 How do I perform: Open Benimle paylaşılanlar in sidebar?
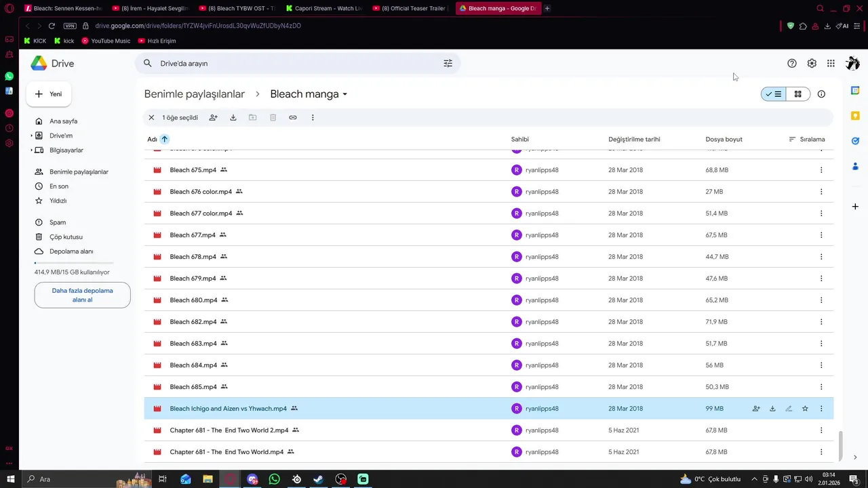pos(79,172)
